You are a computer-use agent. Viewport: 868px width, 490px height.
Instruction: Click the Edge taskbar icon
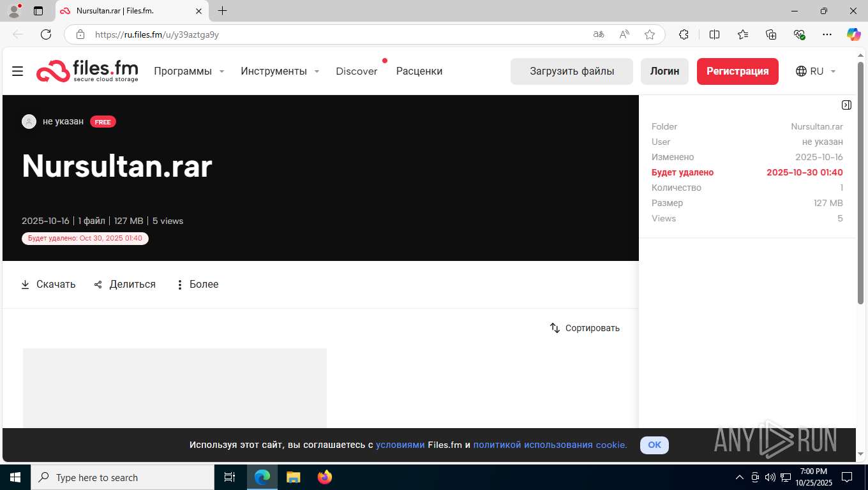point(262,477)
